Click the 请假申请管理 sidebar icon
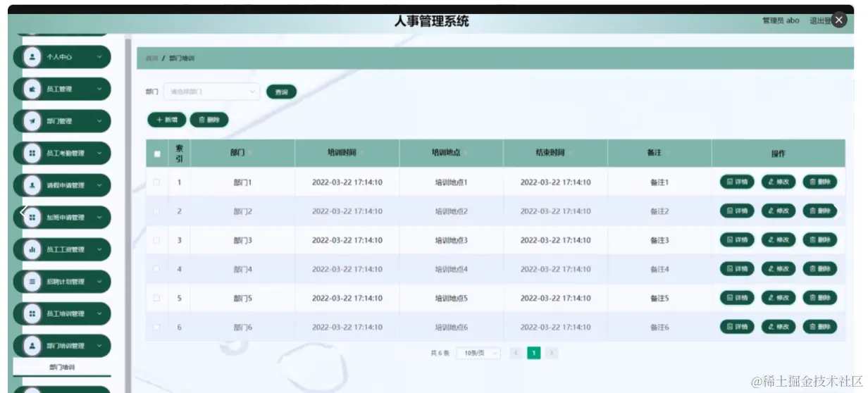868x393 pixels. (31, 185)
